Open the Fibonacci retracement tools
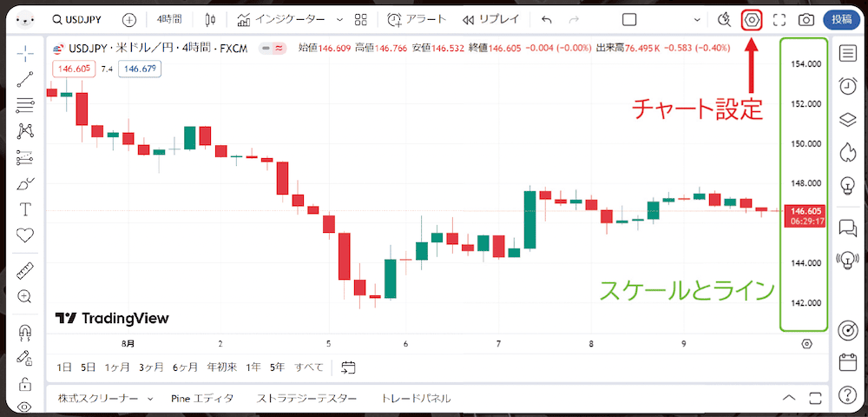 coord(25,105)
